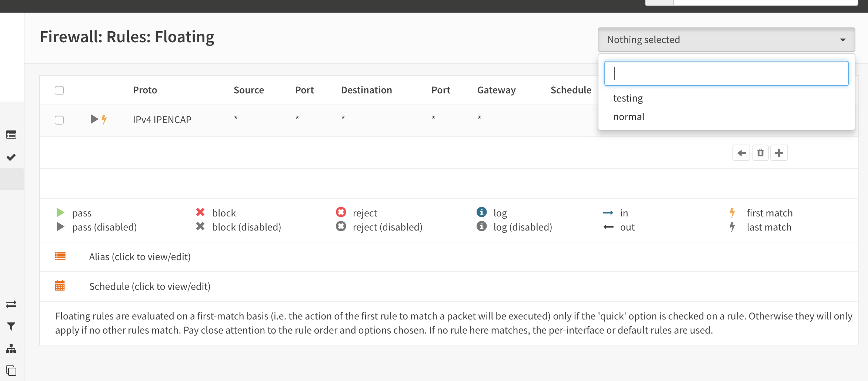Click the IPv4 IPENCAP rule text
This screenshot has height=381, width=868.
[162, 120]
